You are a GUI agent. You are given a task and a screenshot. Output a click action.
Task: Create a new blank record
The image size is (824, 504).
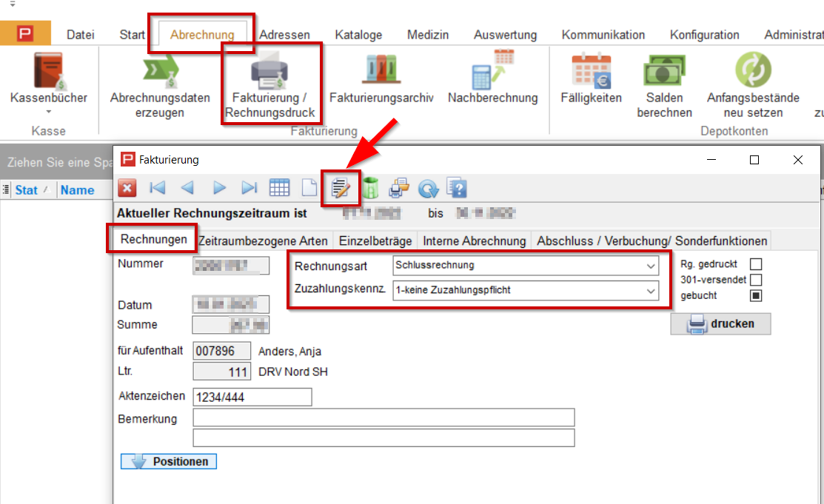tap(309, 189)
